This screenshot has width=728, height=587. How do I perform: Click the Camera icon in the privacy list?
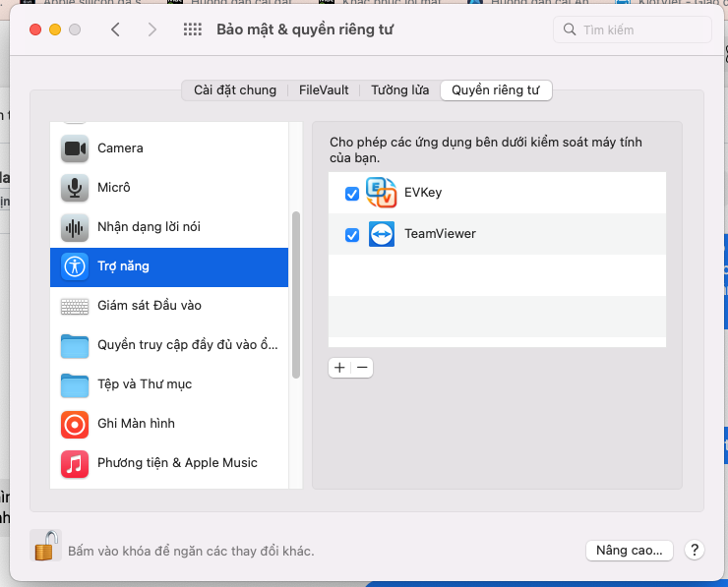tap(75, 148)
